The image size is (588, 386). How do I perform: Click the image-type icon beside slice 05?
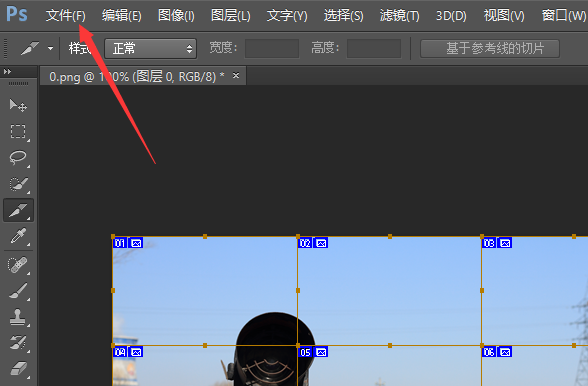click(321, 352)
